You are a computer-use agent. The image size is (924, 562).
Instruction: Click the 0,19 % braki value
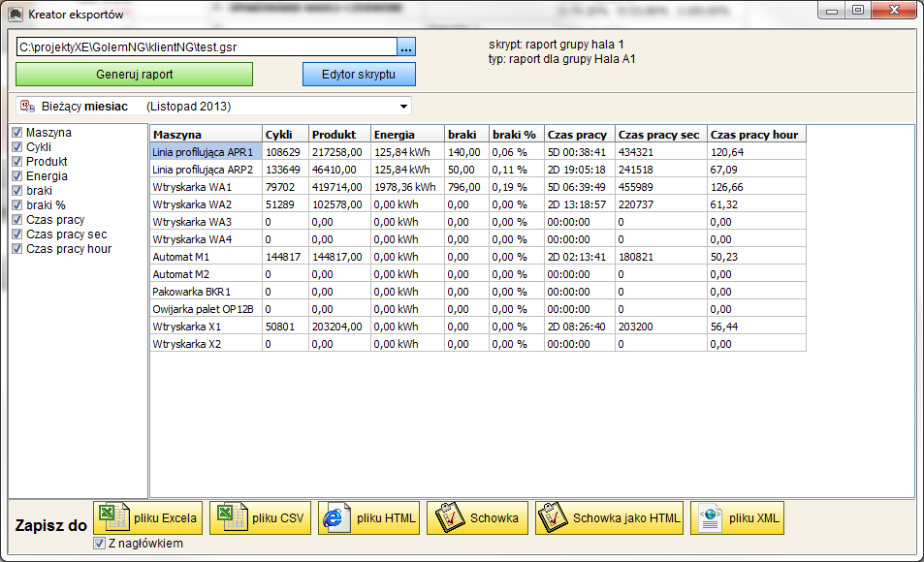516,187
